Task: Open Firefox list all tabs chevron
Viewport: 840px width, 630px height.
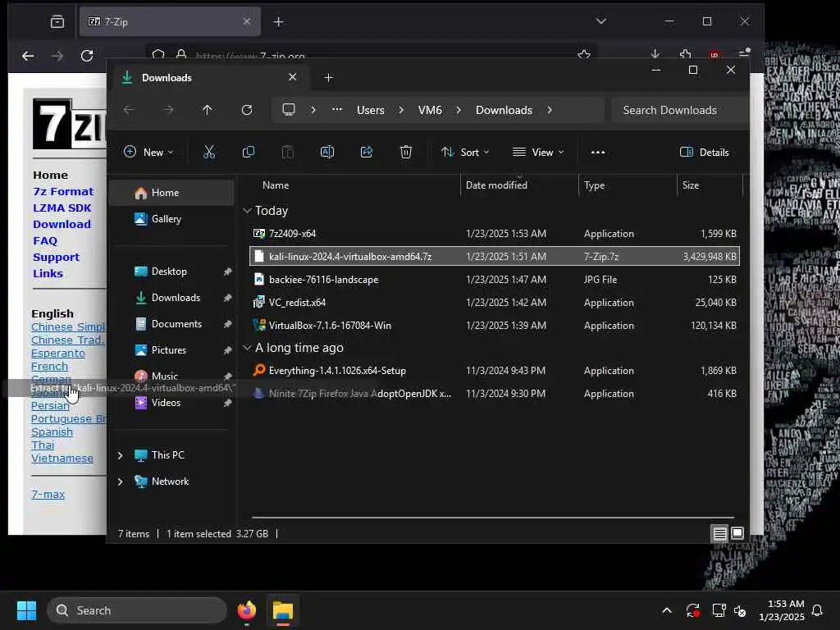Action: (601, 21)
